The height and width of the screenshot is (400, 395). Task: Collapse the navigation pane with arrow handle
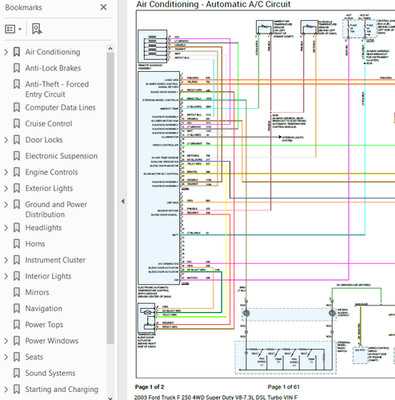click(123, 201)
